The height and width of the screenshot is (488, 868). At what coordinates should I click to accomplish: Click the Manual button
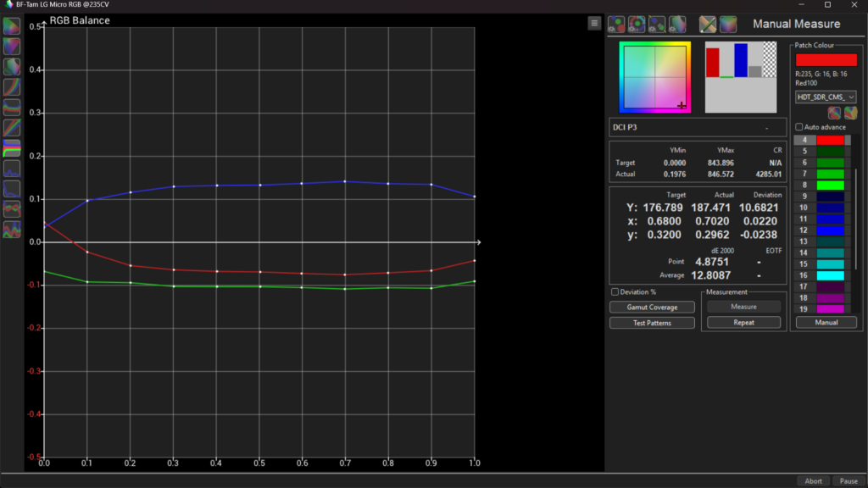pyautogui.click(x=826, y=323)
